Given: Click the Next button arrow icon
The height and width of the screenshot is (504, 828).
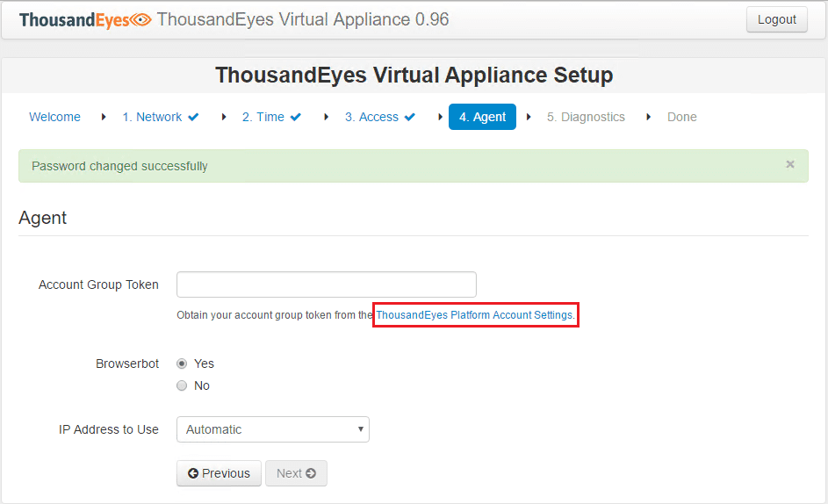Looking at the screenshot, I should [x=311, y=473].
